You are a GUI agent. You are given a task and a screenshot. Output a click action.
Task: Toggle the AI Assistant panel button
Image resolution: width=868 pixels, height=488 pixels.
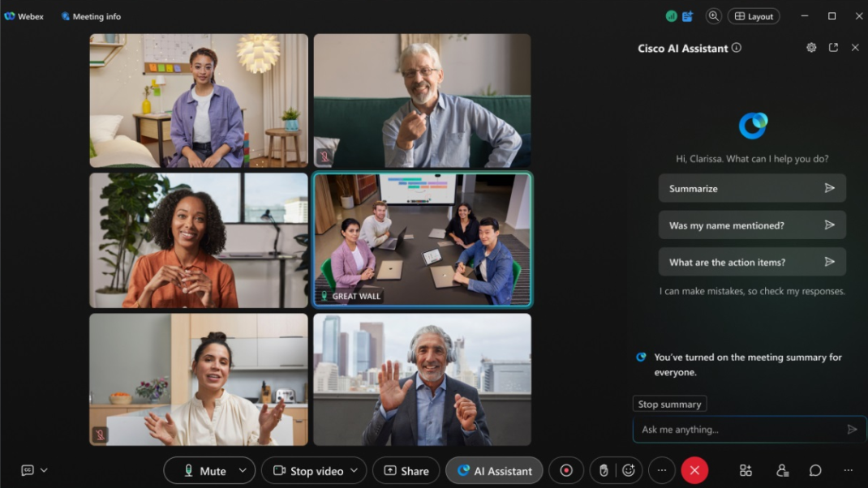[495, 470]
